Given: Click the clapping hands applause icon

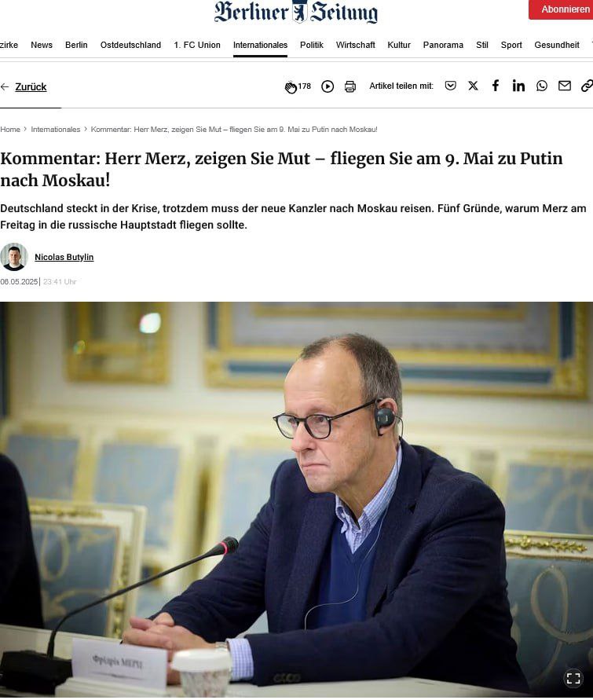Looking at the screenshot, I should [291, 87].
